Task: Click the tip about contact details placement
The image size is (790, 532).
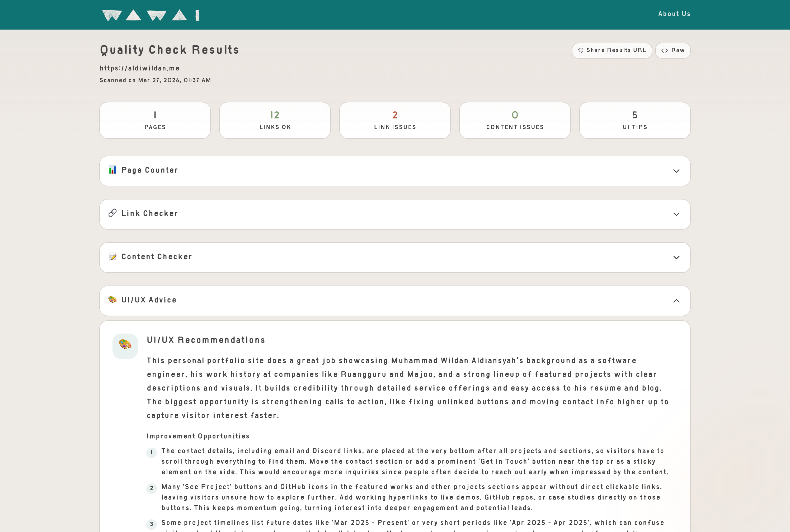Action: tap(415, 462)
